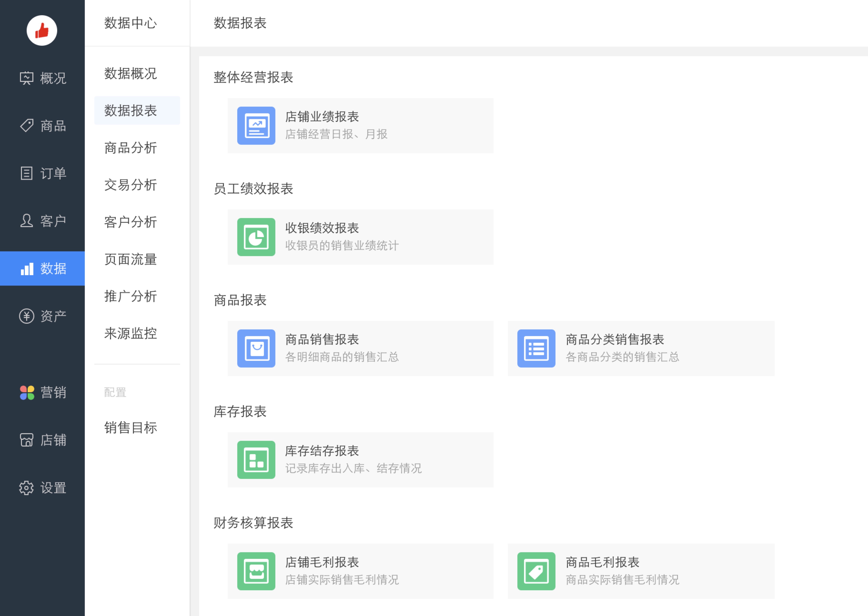Click the description 收银员的销售业绩统计

pos(342,245)
